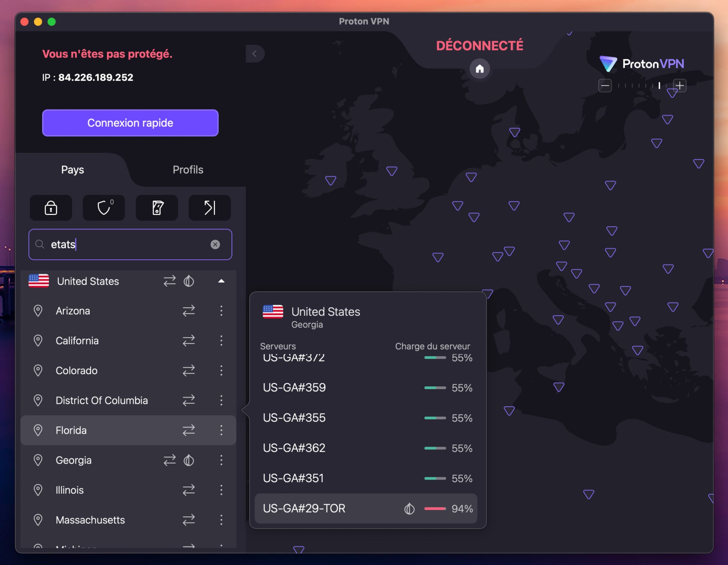
Task: Click P2P arrows icon on United States row
Action: (169, 281)
